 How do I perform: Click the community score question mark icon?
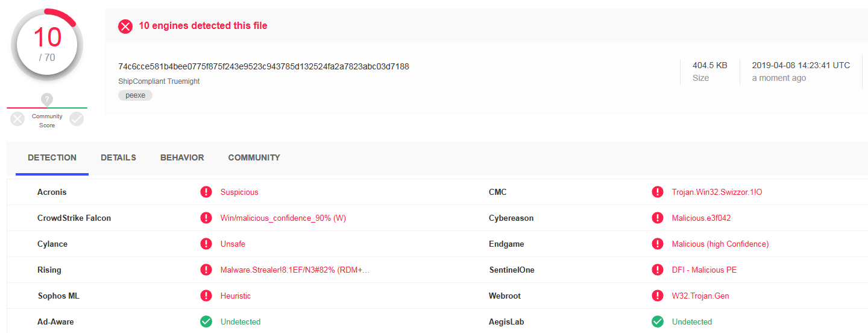[47, 100]
